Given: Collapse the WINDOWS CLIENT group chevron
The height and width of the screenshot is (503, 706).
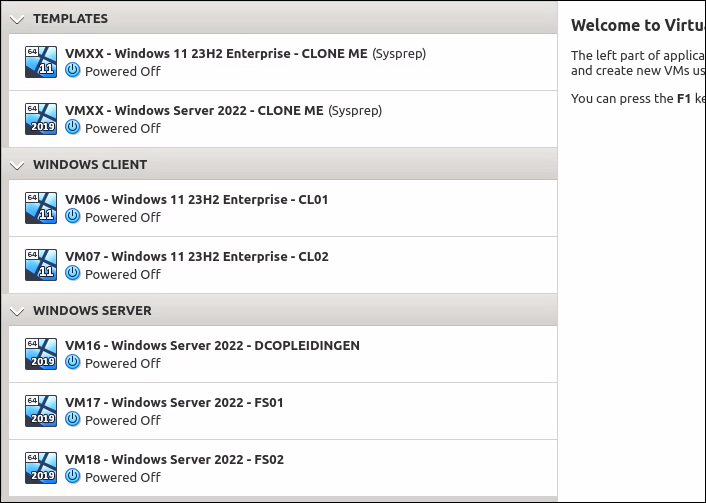Looking at the screenshot, I should (17, 165).
